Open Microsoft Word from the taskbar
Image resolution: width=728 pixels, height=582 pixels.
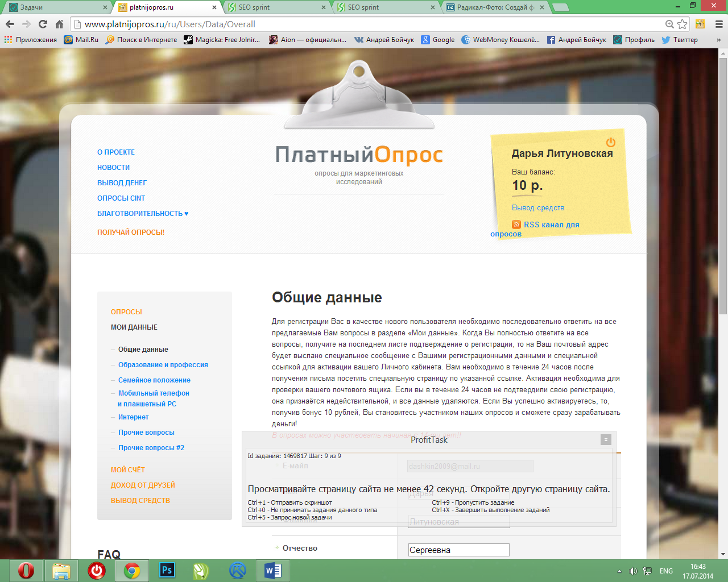point(273,570)
